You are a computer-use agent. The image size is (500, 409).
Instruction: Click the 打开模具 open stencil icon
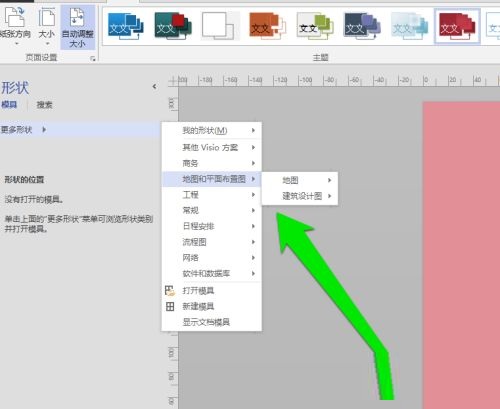170,291
